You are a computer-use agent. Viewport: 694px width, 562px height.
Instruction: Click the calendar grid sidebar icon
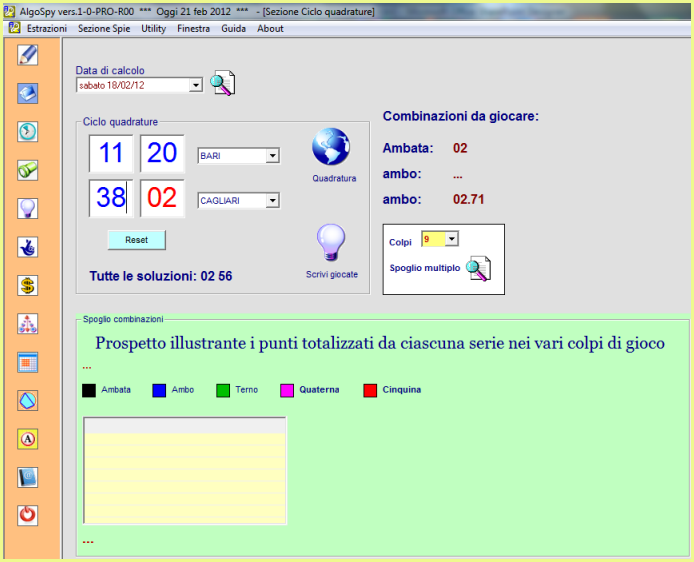tap(28, 362)
